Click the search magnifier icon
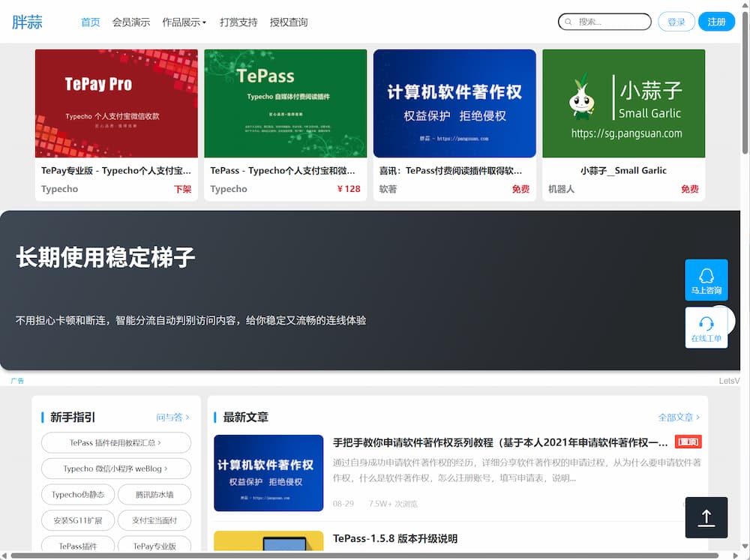The width and height of the screenshot is (750, 560). click(569, 22)
